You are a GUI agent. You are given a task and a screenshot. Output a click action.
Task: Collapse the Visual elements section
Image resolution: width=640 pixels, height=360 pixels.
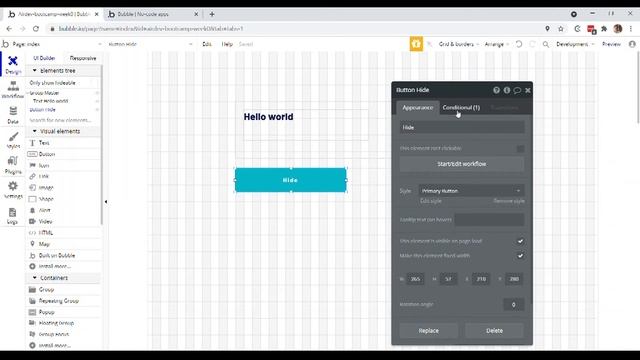(35, 131)
